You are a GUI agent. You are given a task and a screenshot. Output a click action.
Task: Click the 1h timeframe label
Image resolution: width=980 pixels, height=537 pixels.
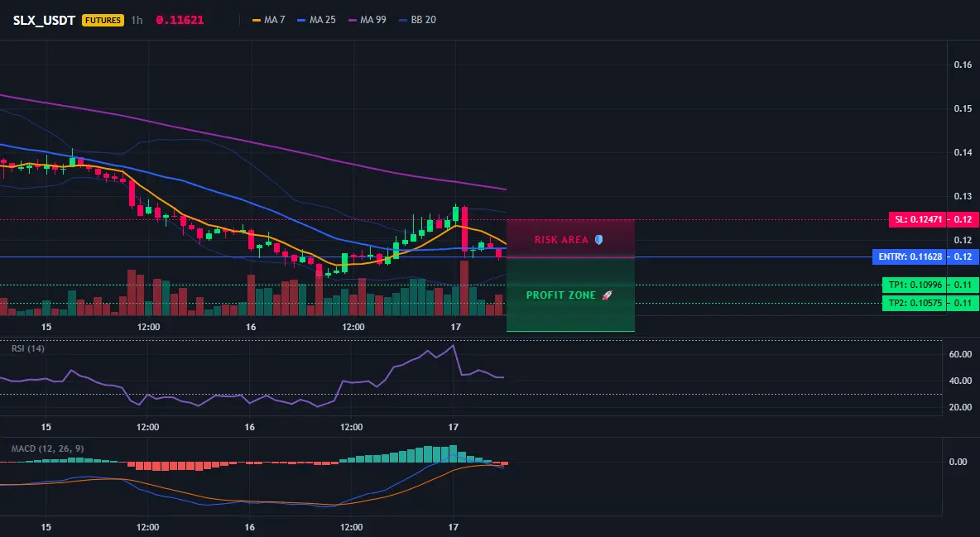pyautogui.click(x=137, y=20)
